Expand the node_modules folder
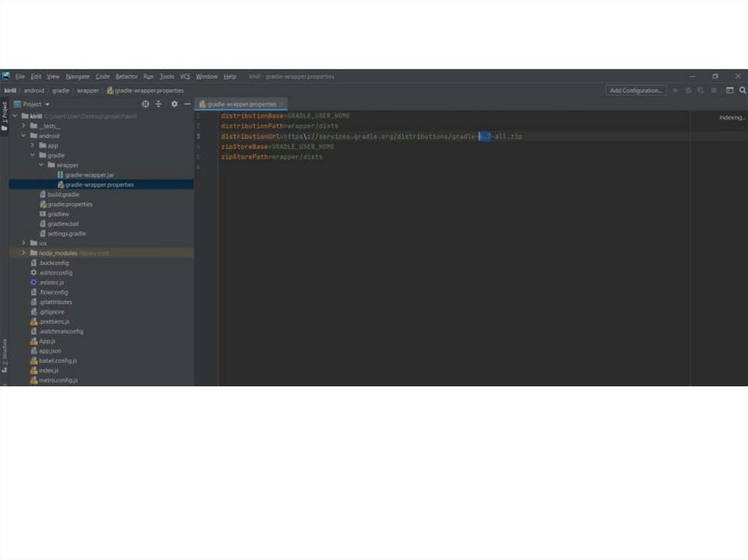 tap(24, 253)
